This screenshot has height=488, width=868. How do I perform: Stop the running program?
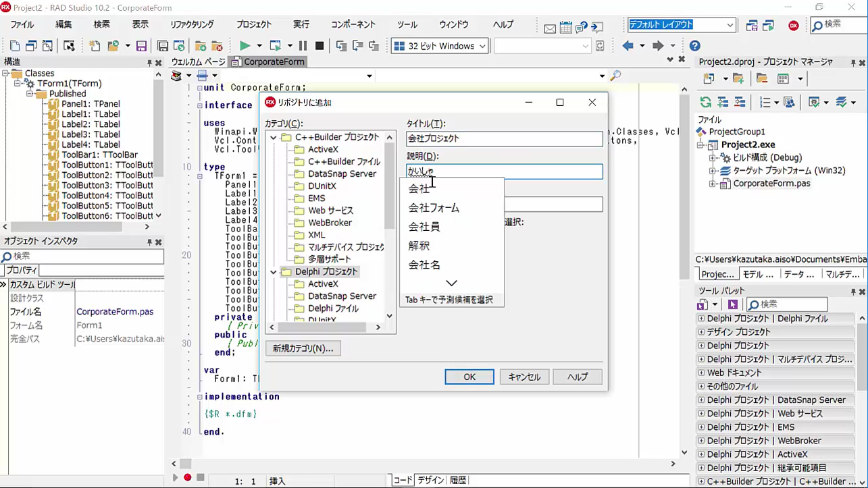tap(318, 46)
